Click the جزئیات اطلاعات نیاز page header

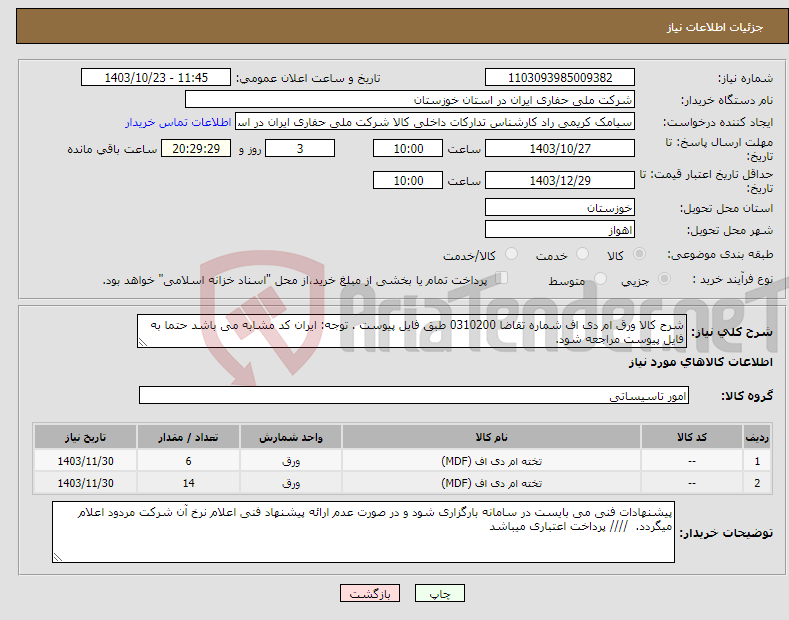(x=715, y=27)
